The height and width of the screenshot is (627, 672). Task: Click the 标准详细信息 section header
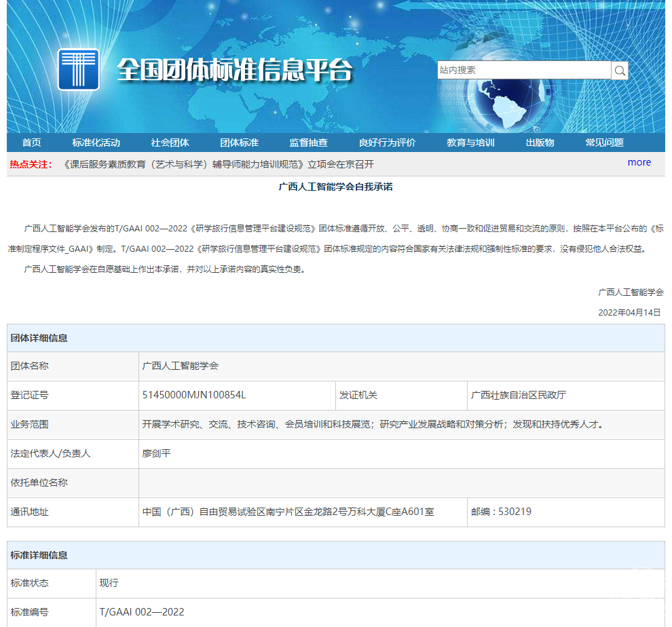pyautogui.click(x=335, y=555)
